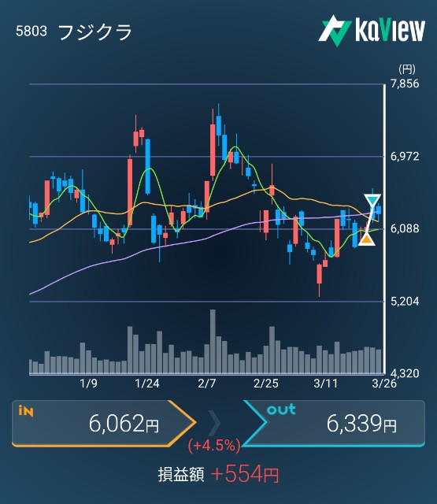
Task: Click the teal out label
Action: click(281, 409)
